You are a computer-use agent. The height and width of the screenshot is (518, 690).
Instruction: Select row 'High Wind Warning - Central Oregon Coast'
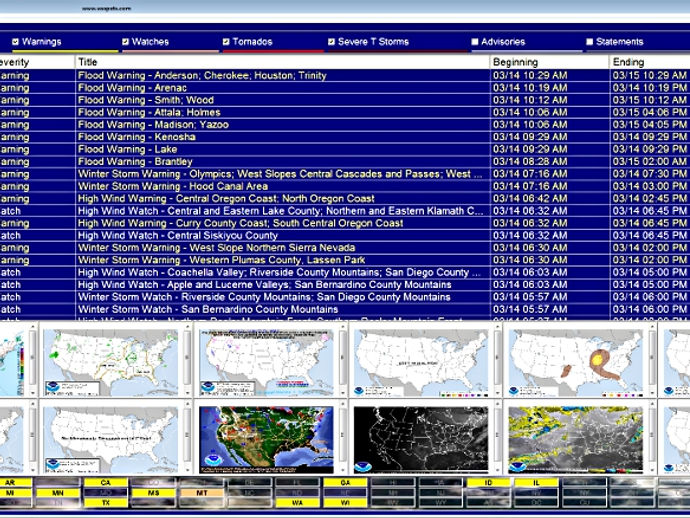pyautogui.click(x=345, y=198)
